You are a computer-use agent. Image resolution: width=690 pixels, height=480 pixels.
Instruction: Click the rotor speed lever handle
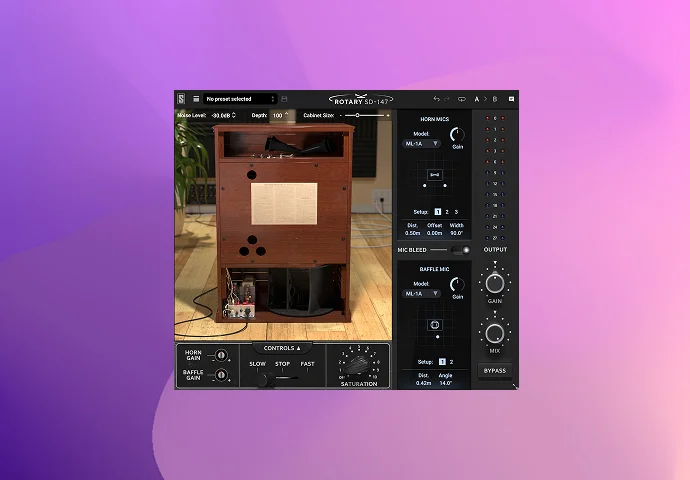pos(263,380)
